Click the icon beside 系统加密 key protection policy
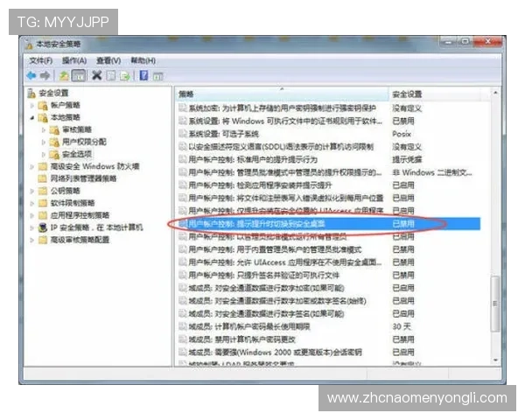525x420 pixels. [183, 108]
